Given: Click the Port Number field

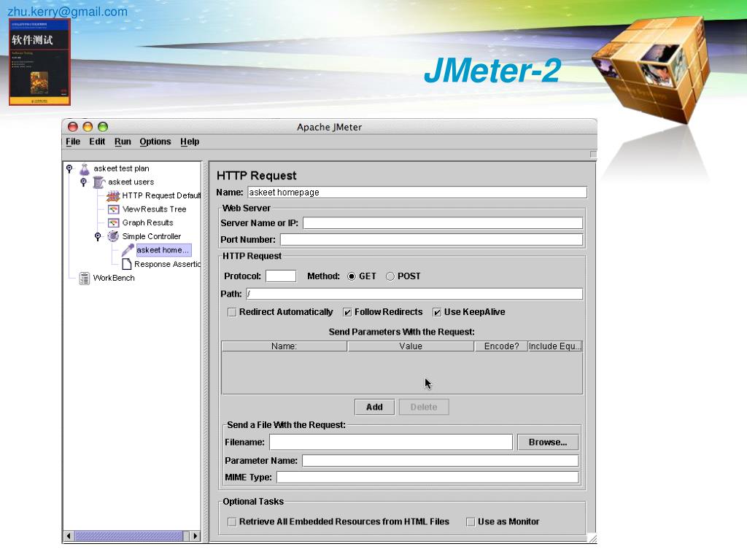Looking at the screenshot, I should [x=431, y=239].
